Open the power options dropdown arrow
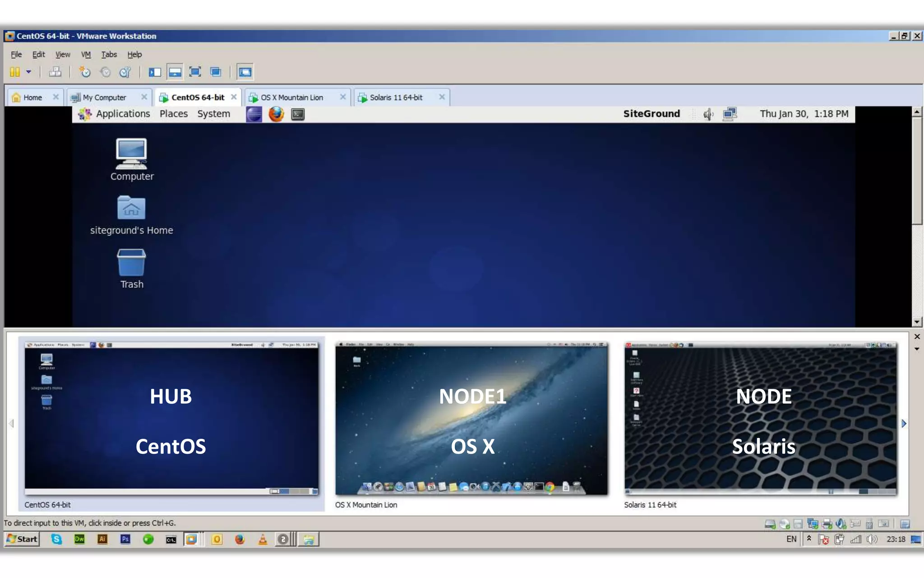 click(x=28, y=72)
